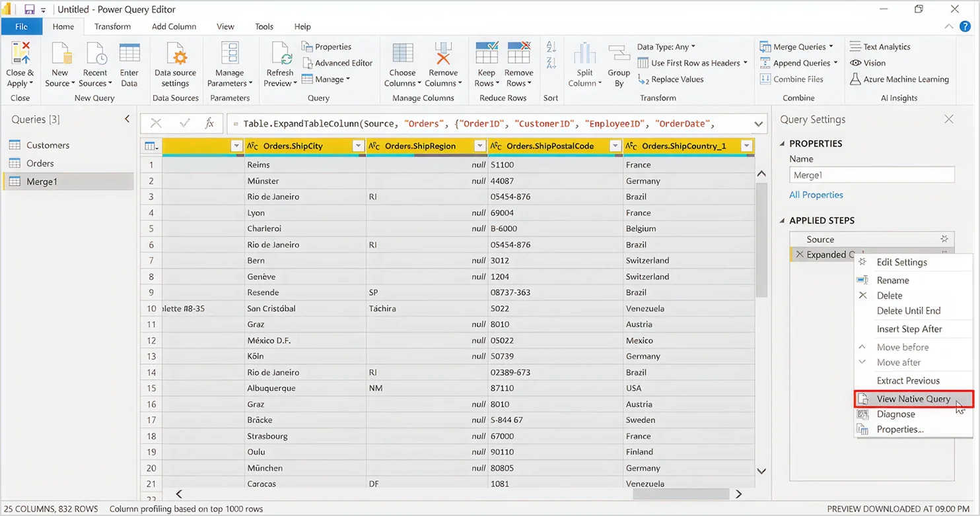Sort descending using Z-A icon
Viewport: 980px width, 516px height.
tap(551, 63)
